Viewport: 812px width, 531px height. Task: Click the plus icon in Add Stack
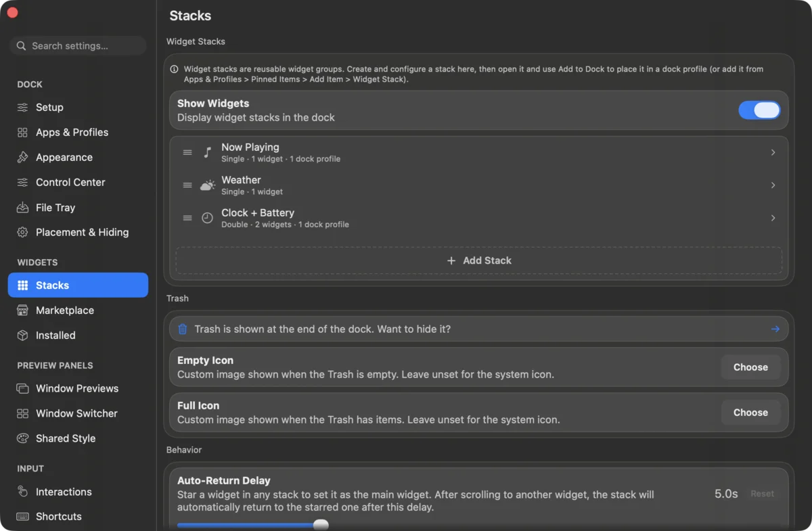[451, 260]
